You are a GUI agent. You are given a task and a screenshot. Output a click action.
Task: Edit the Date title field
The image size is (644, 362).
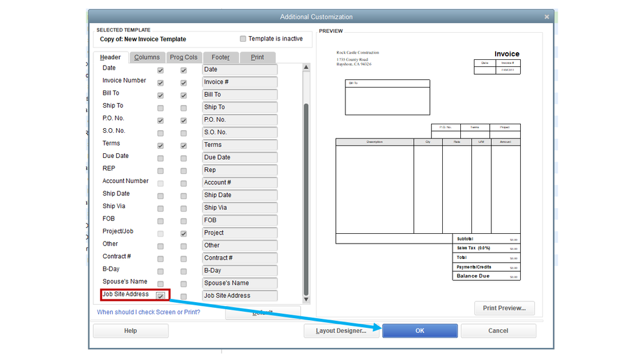pyautogui.click(x=240, y=70)
